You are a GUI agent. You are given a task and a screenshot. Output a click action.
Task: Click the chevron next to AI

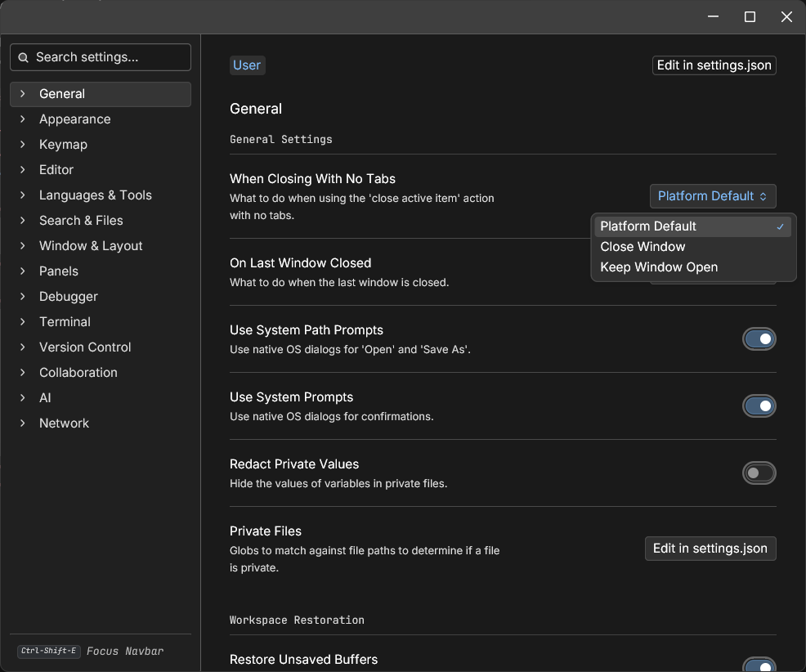click(23, 398)
